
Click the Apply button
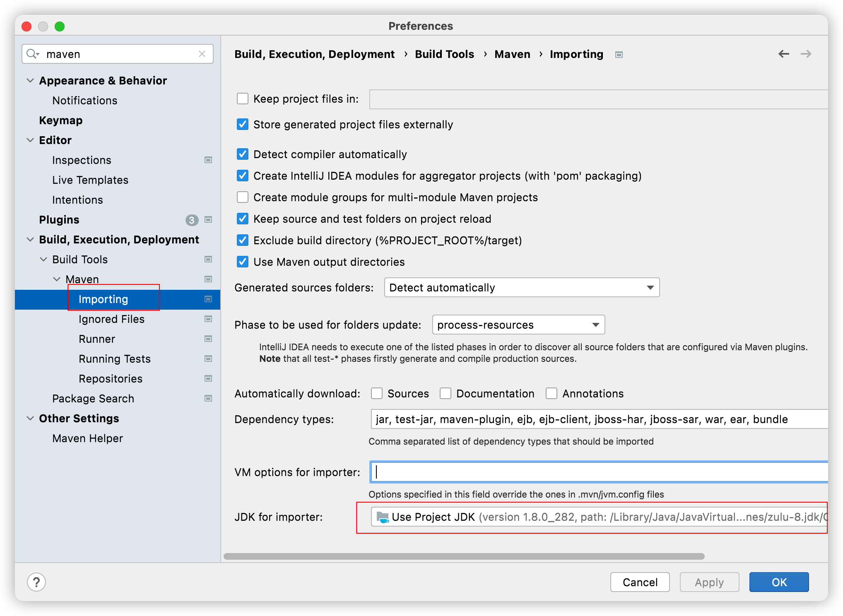point(709,582)
